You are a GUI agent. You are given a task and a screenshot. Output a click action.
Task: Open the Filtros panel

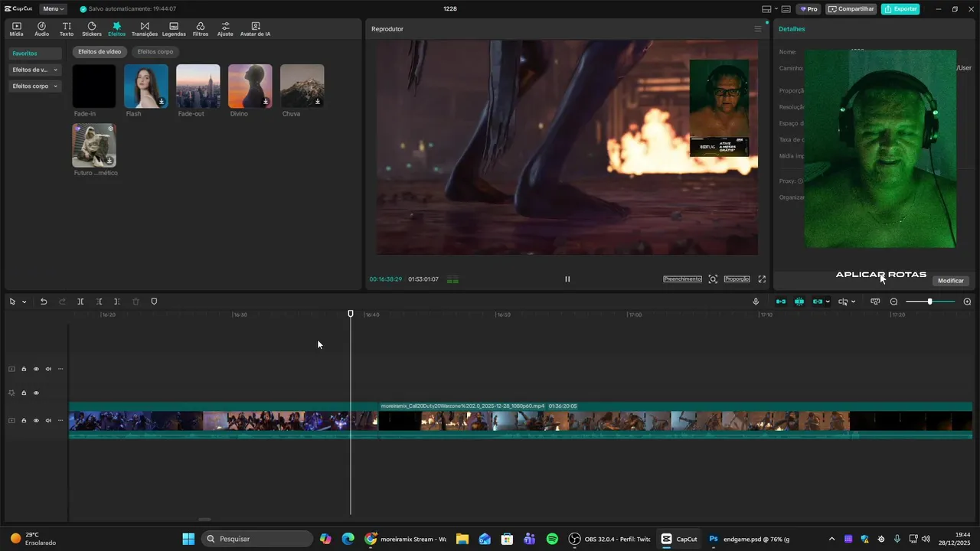coord(201,29)
